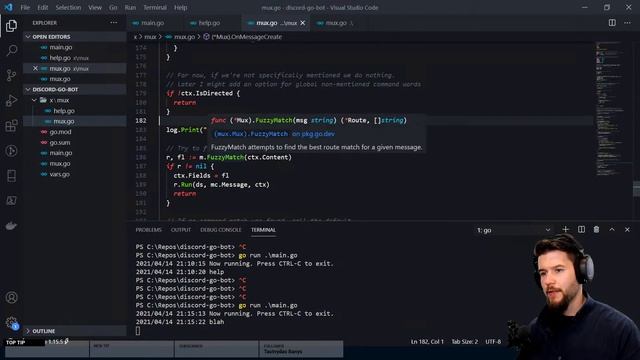Switch to the Problems panel tab
Image resolution: width=640 pixels, height=360 pixels.
tap(149, 230)
